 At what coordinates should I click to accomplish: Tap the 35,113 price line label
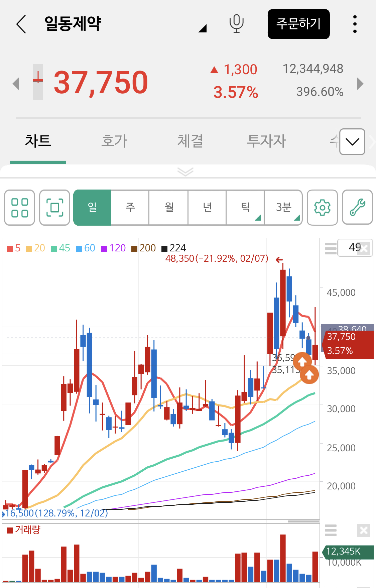[286, 370]
